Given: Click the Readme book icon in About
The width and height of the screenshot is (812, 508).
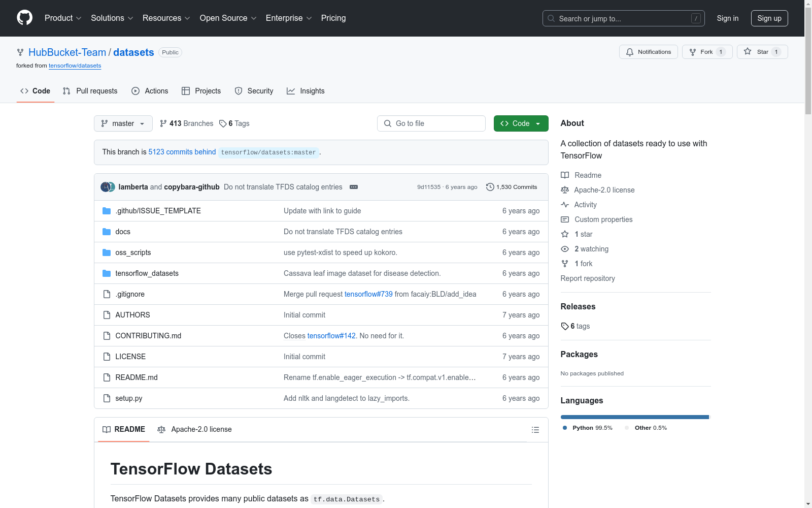Looking at the screenshot, I should tap(565, 175).
